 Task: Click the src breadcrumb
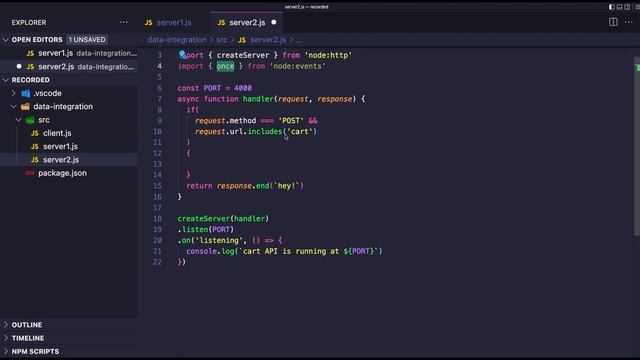(222, 40)
